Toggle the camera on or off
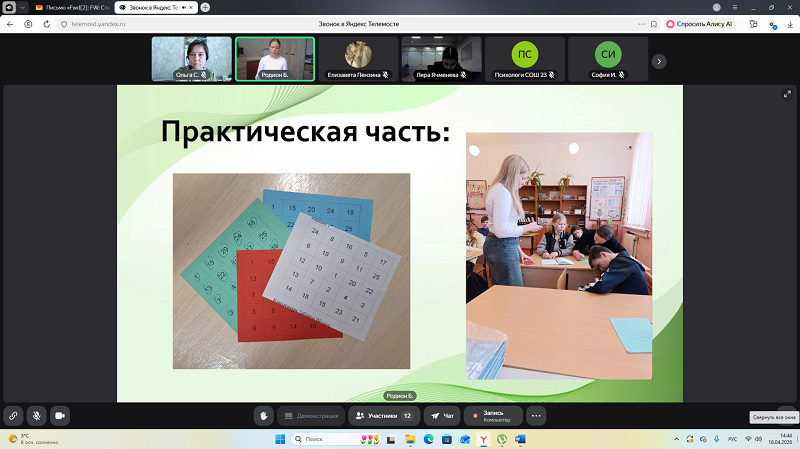This screenshot has width=800, height=449. (60, 416)
